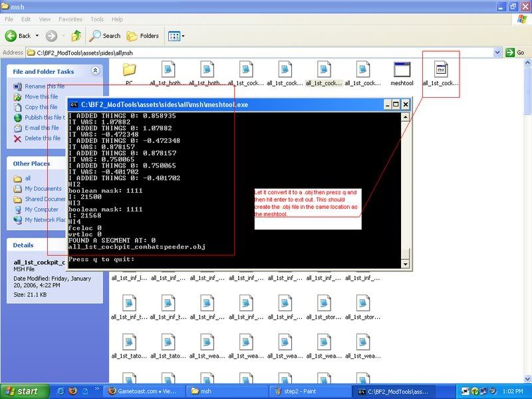Collapse the File and Folder Tasks panel
The image size is (532, 399).
(x=95, y=70)
